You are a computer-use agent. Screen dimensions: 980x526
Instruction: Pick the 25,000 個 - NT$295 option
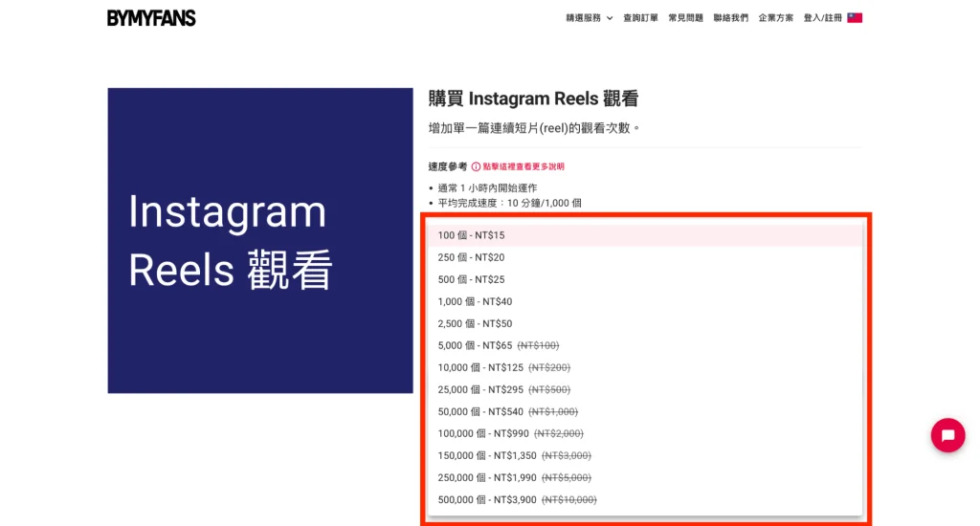[x=644, y=390]
